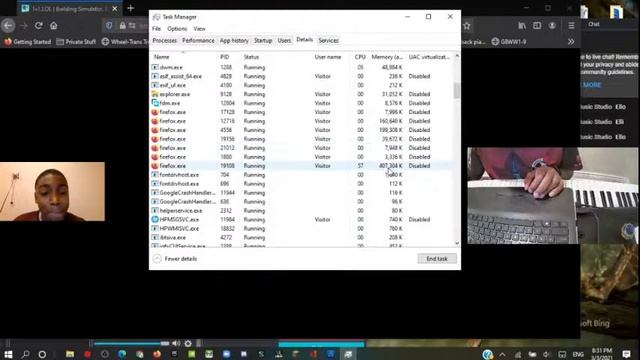Click the End task button

(x=437, y=259)
